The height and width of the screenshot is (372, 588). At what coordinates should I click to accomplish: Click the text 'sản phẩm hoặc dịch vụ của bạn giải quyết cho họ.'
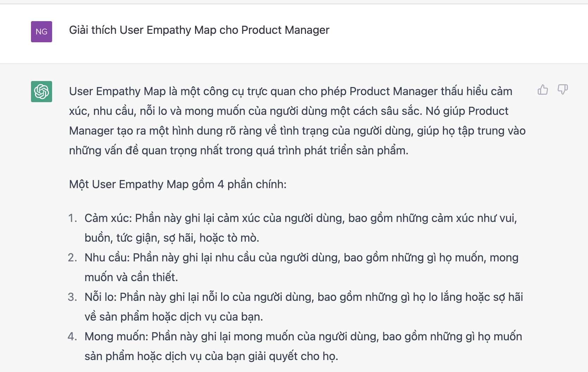click(x=211, y=356)
